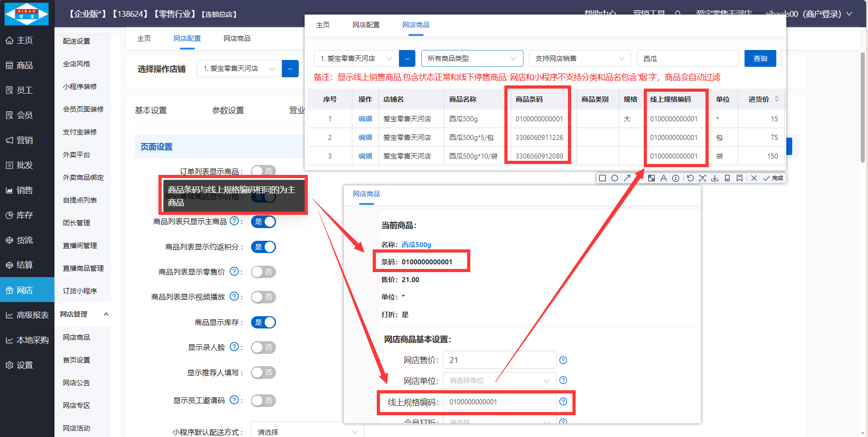Click search field containing 西瓜

pos(688,59)
